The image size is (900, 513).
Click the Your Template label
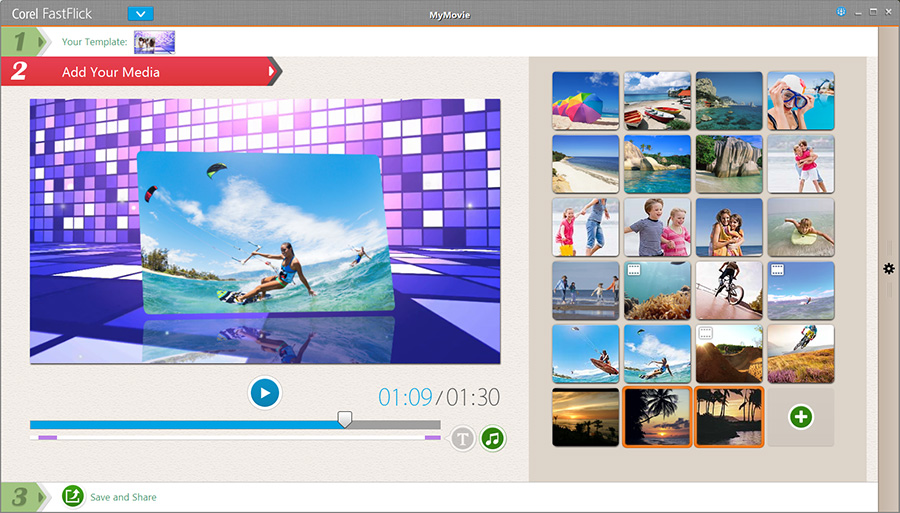(x=94, y=42)
